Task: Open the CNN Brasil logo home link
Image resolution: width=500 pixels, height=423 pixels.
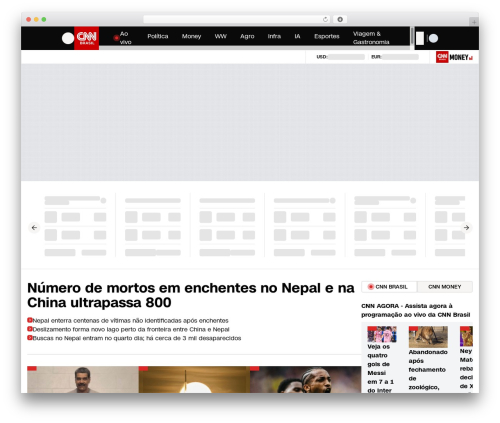Action: (x=86, y=38)
